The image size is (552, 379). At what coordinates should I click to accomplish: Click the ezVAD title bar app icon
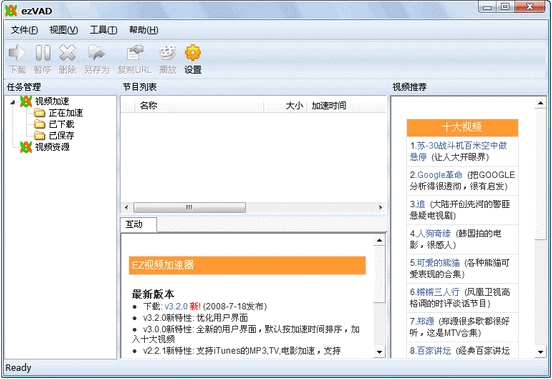(x=11, y=11)
